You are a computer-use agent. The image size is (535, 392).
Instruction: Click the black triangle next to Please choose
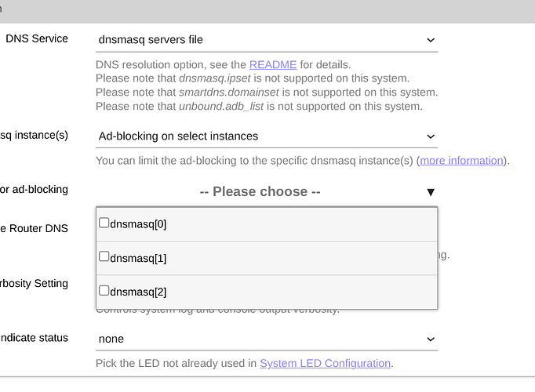pos(430,192)
